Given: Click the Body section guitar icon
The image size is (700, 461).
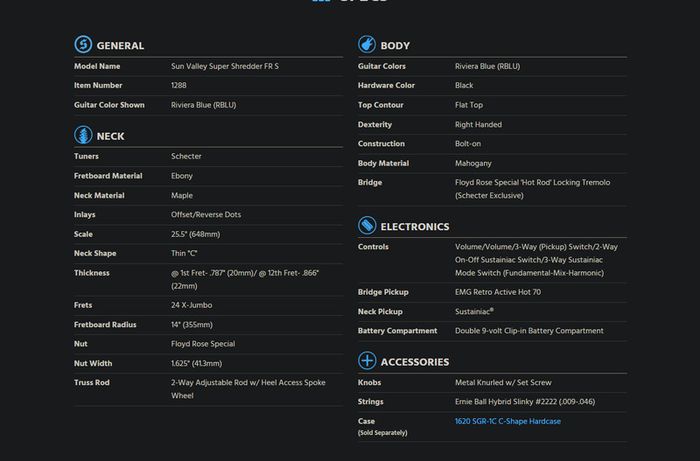Looking at the screenshot, I should [x=367, y=45].
